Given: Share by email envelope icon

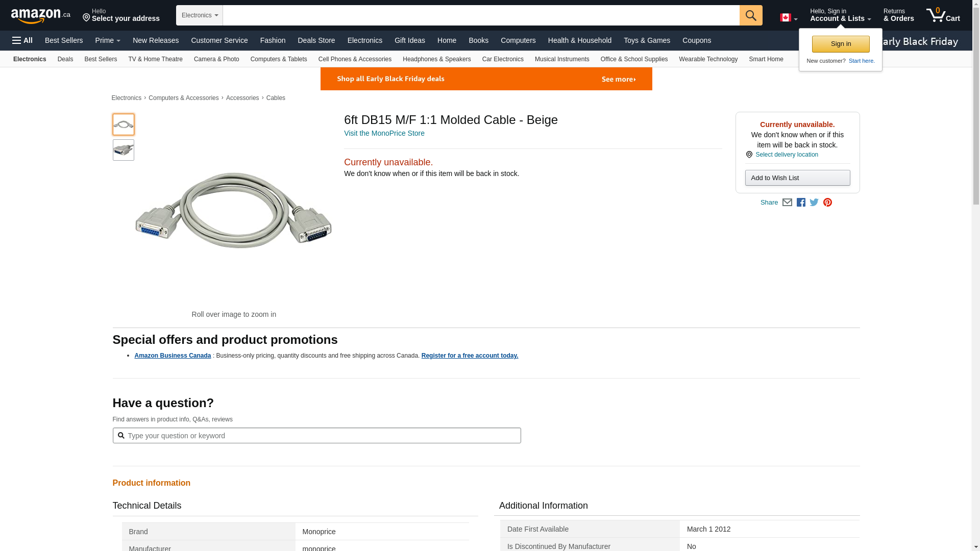Looking at the screenshot, I should [787, 203].
